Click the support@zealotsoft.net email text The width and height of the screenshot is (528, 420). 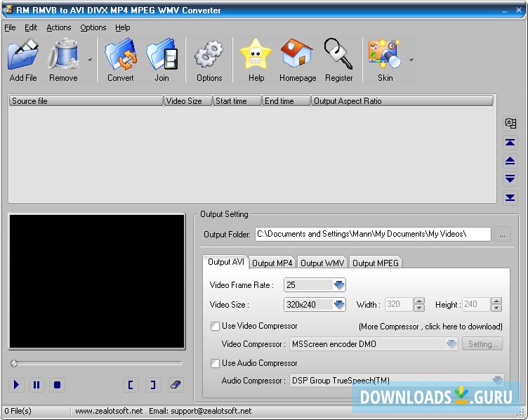211,411
